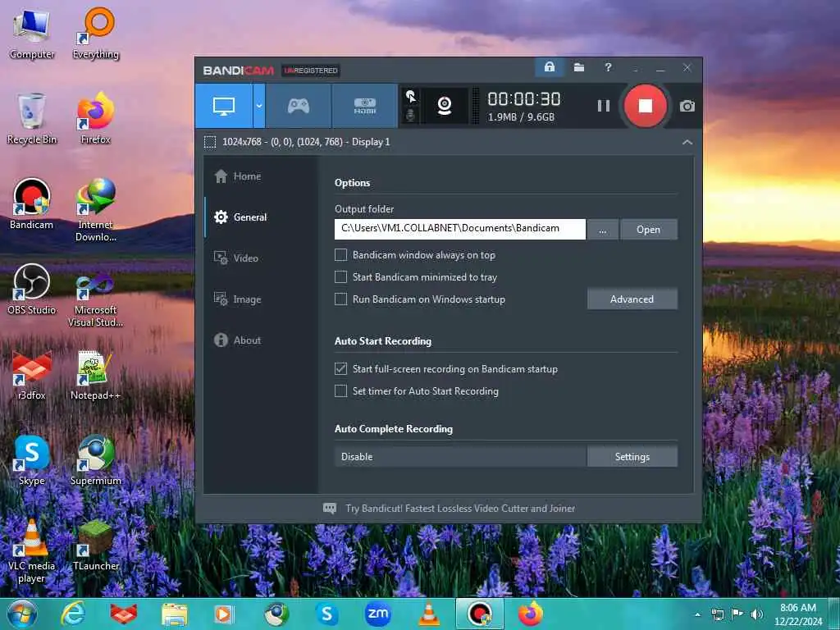Switch to HDMI Device Recording mode
Image resolution: width=840 pixels, height=630 pixels.
(365, 106)
